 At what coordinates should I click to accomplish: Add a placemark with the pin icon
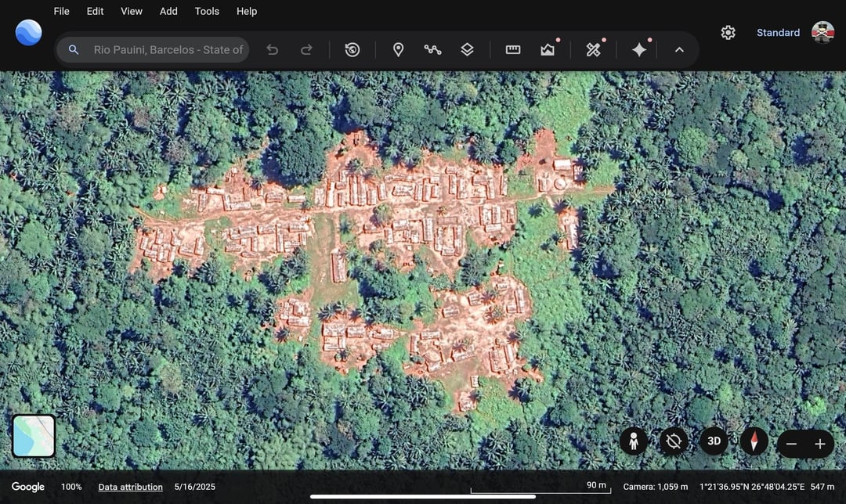point(398,50)
